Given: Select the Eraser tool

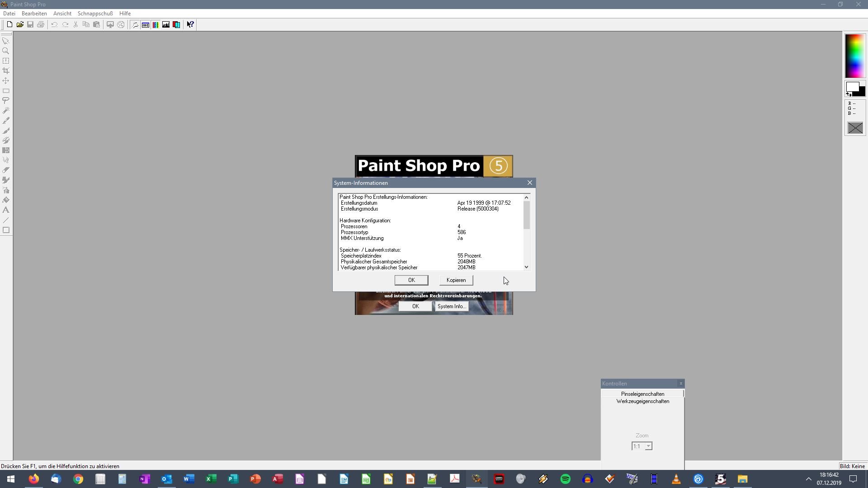Looking at the screenshot, I should click(x=6, y=170).
